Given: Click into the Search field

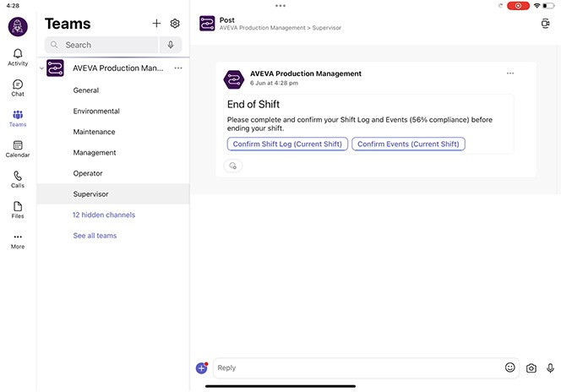Looking at the screenshot, I should (101, 45).
